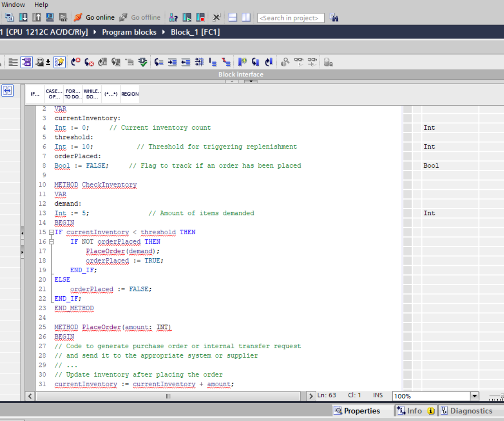Click the red crossed line icon in editor toolbar

point(226,62)
